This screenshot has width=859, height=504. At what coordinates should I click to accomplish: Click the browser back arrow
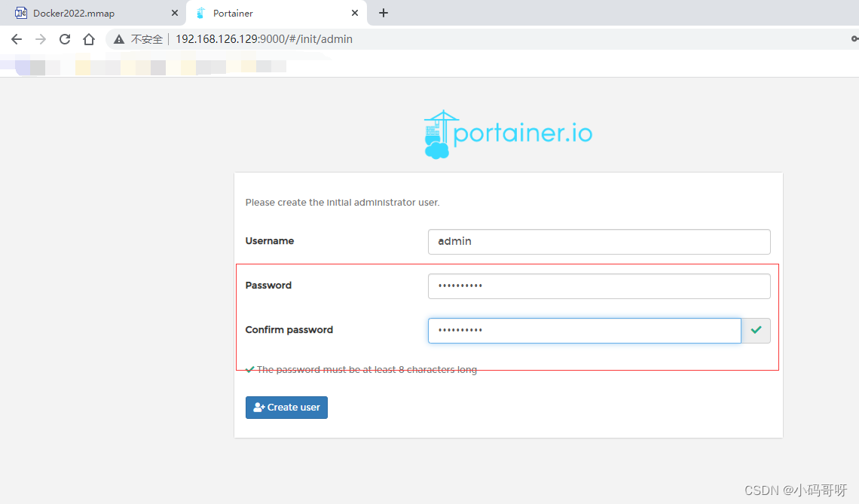(x=17, y=39)
